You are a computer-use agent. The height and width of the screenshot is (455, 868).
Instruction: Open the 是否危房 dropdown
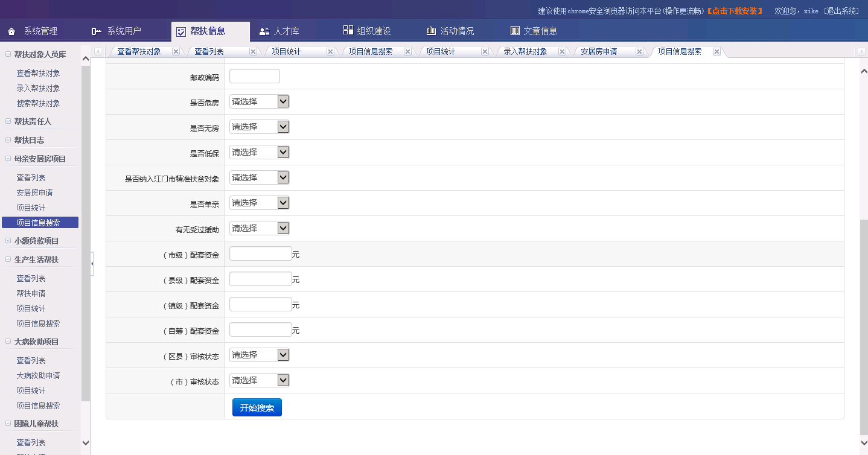[x=259, y=101]
